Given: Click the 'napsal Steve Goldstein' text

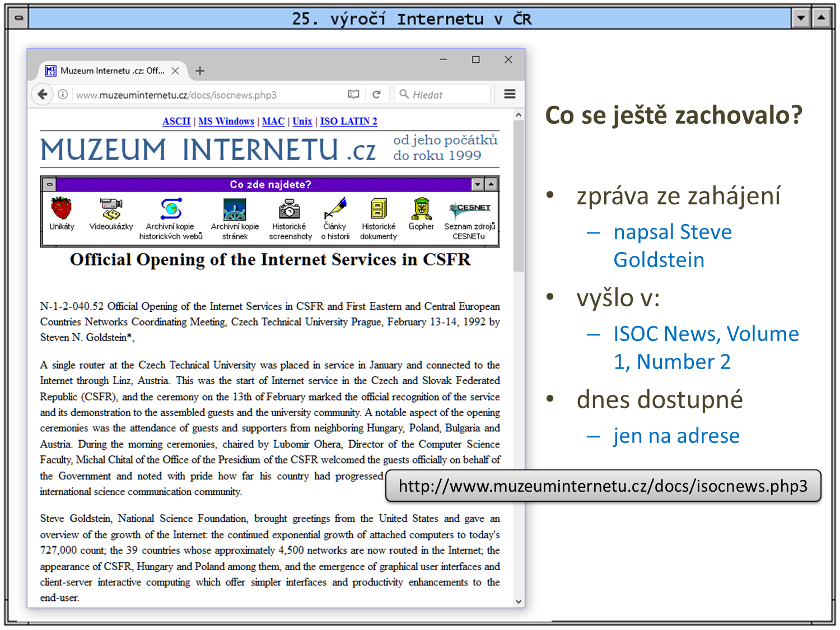Looking at the screenshot, I should (x=673, y=246).
